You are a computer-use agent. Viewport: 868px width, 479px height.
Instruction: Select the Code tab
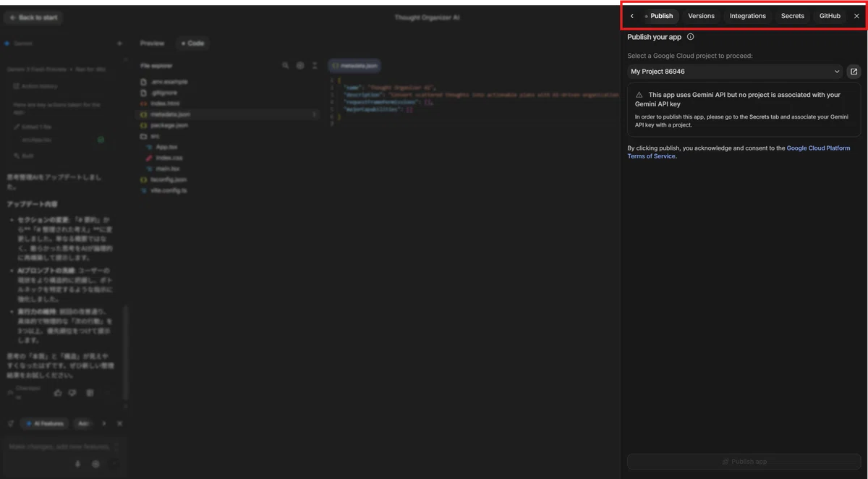(x=192, y=43)
